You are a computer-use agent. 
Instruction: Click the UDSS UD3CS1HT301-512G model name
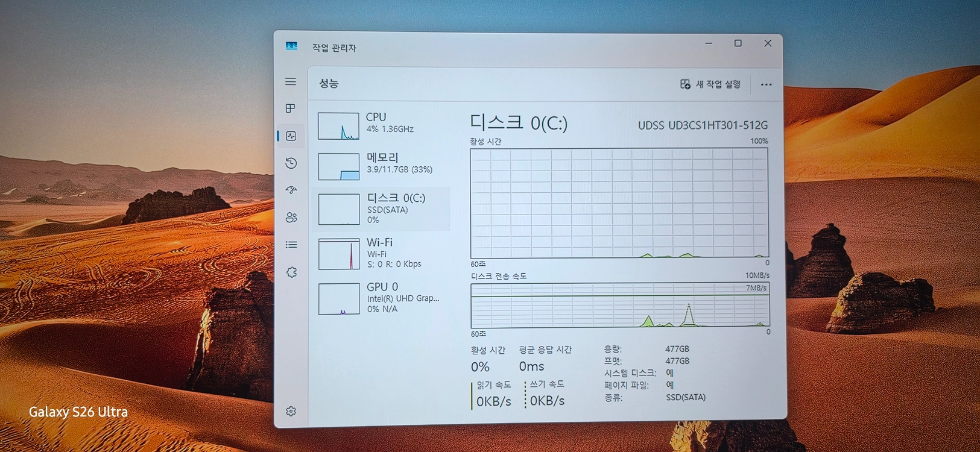(703, 125)
